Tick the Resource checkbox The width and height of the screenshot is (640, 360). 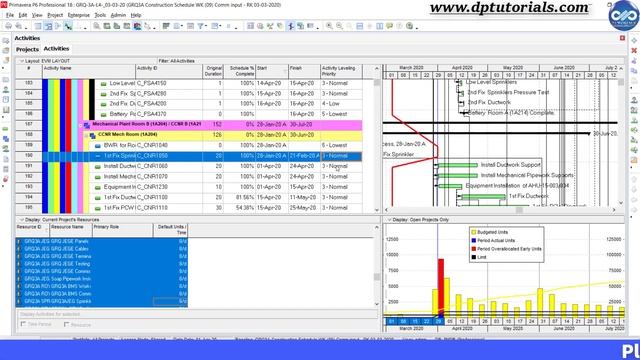click(66, 324)
